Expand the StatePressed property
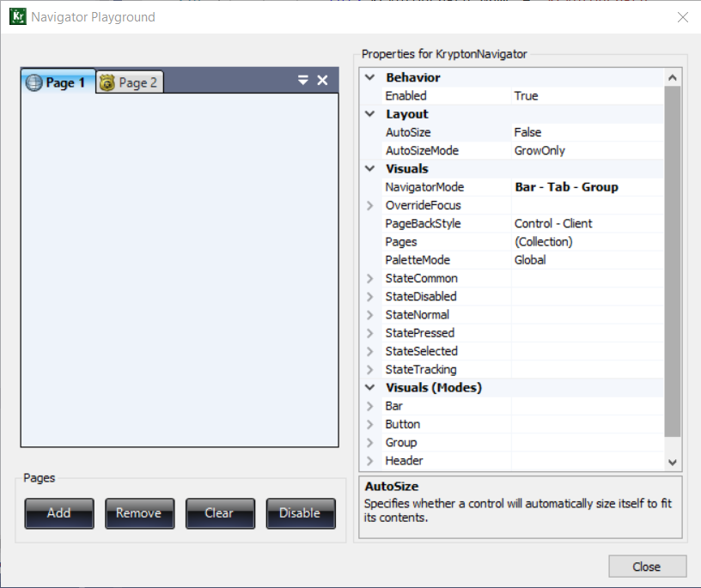The width and height of the screenshot is (701, 588). (x=369, y=333)
